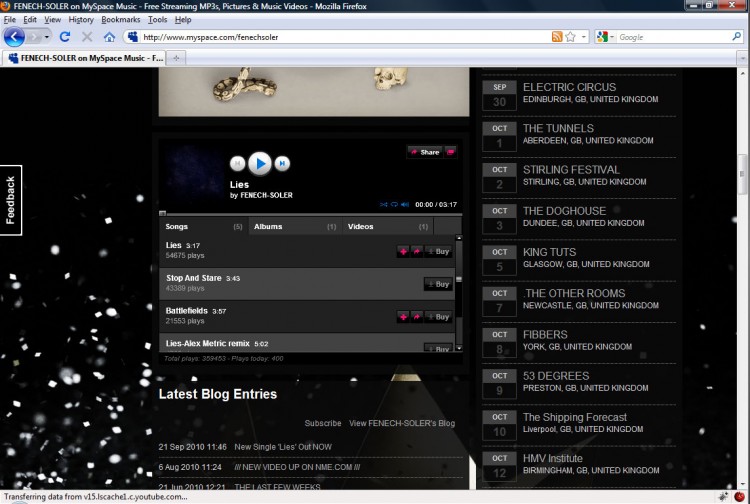Add Battlefields to playlist with plus icon
This screenshot has width=750, height=504.
click(x=403, y=317)
